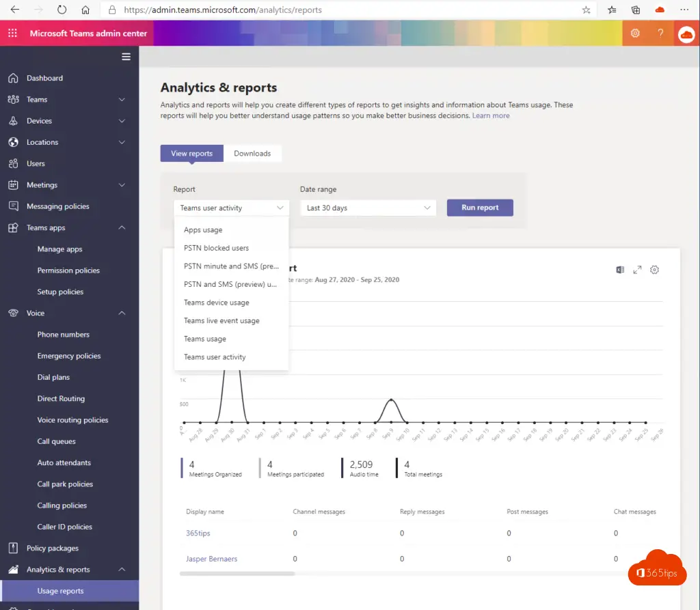Collapse the navigation with hamburger icon

coord(126,57)
